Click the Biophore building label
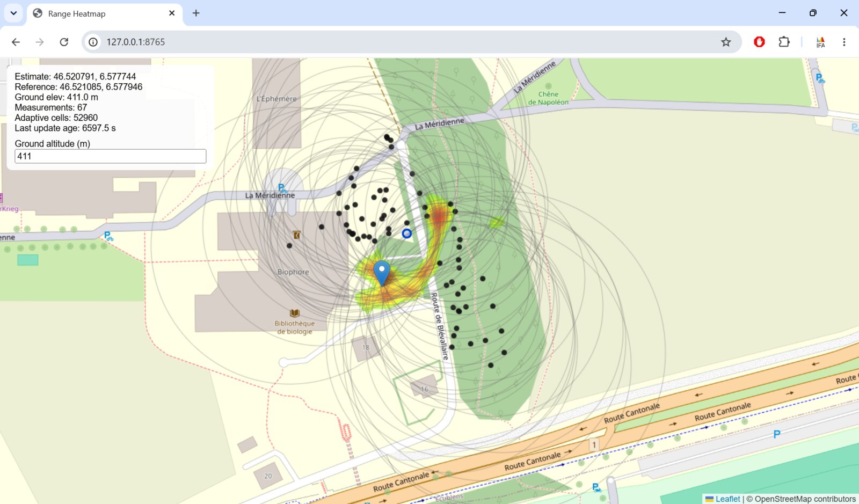 click(293, 272)
